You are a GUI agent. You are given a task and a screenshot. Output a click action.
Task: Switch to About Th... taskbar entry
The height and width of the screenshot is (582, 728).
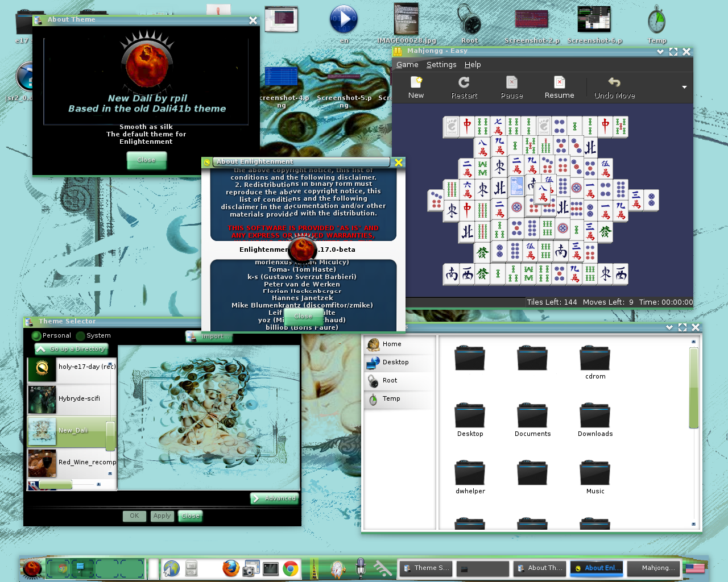[540, 568]
